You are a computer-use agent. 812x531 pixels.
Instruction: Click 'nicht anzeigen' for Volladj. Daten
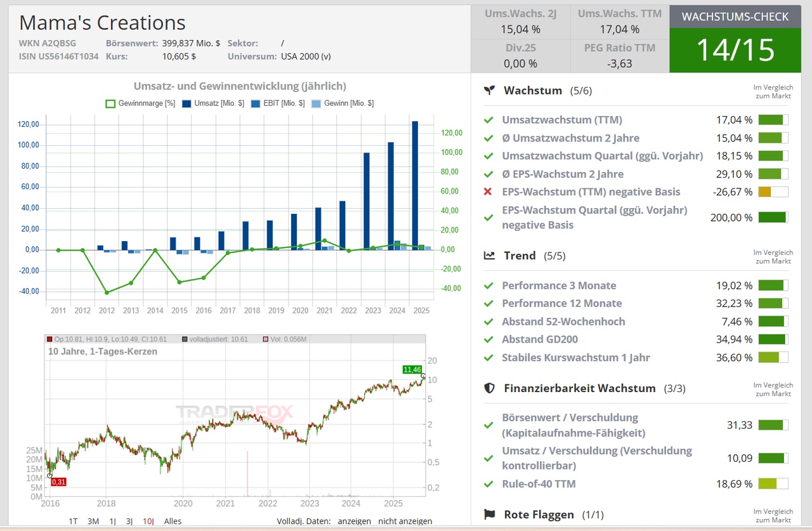coord(405,521)
